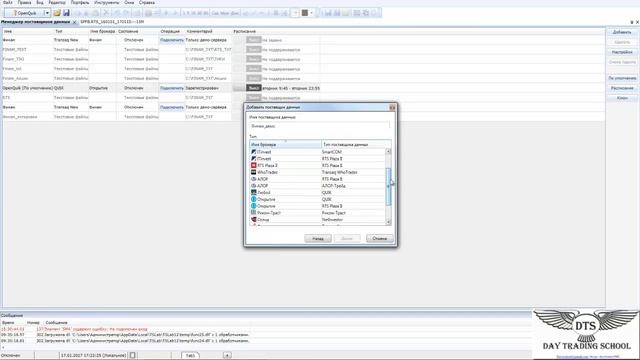This screenshot has width=640, height=360.
Task: Select the WhoTrades broker icon
Action: pyautogui.click(x=253, y=172)
